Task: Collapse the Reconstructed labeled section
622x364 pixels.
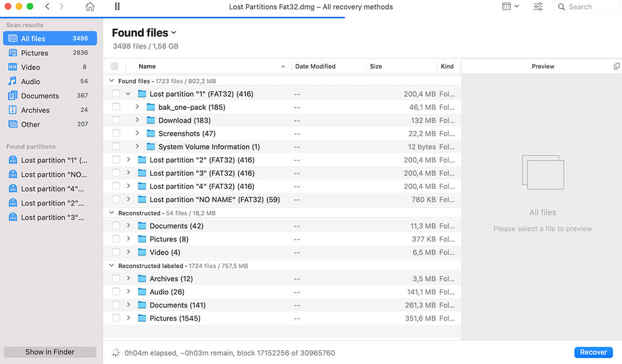Action: (x=111, y=266)
